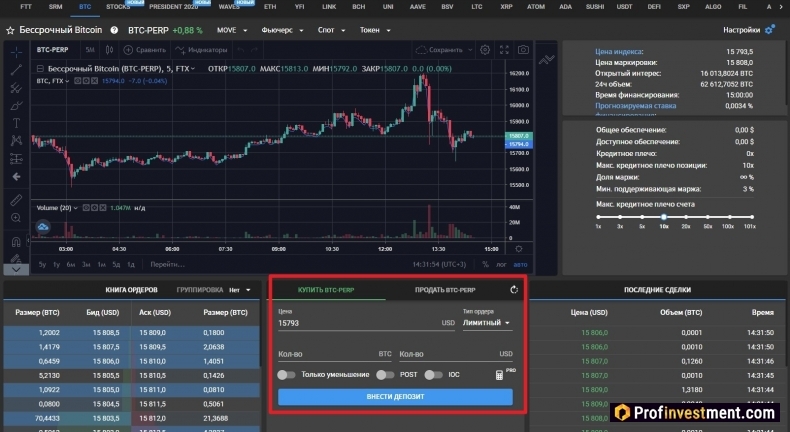Hide the Volume (20) indicator with eye icon
Screen dimensions: 790x432
(x=86, y=208)
